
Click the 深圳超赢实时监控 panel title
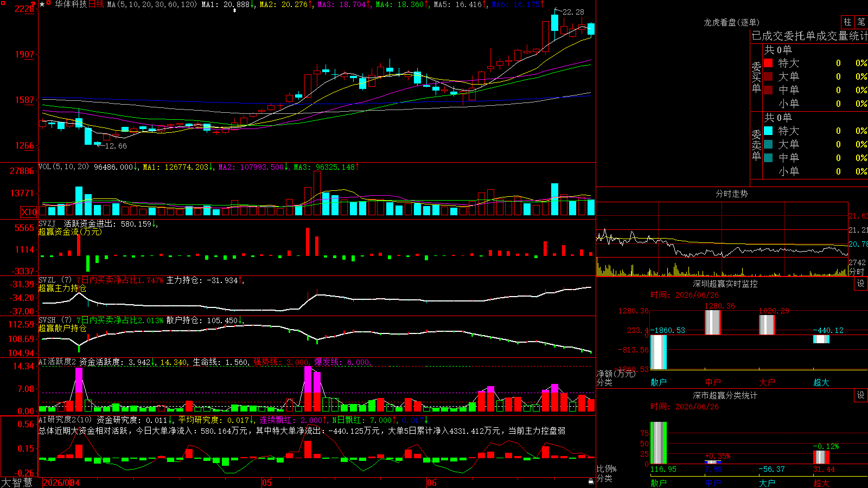(725, 284)
